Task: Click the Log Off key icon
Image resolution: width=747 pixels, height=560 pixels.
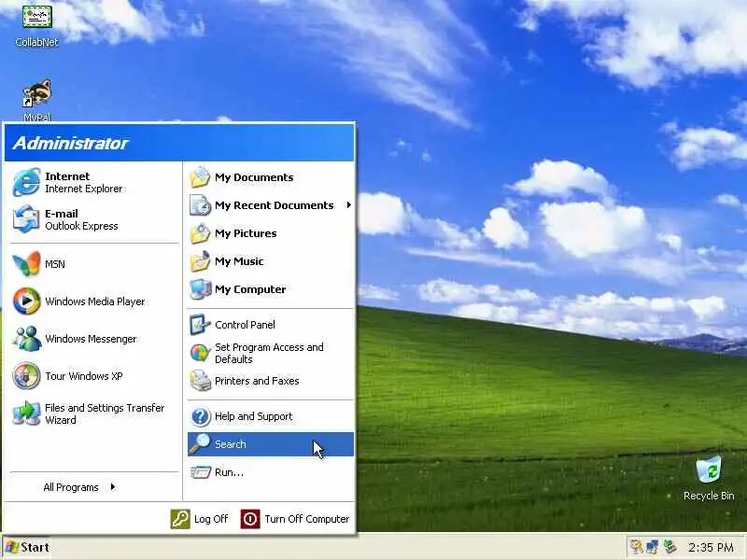Action: point(180,519)
